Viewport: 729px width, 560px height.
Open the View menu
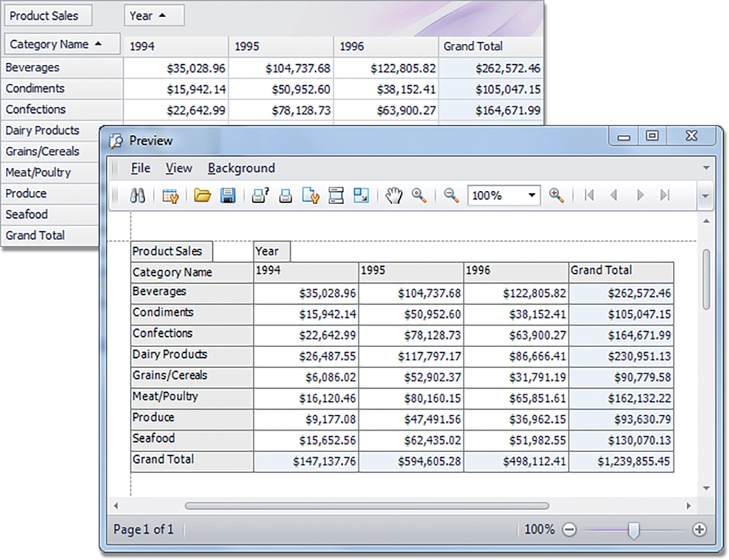pyautogui.click(x=179, y=168)
